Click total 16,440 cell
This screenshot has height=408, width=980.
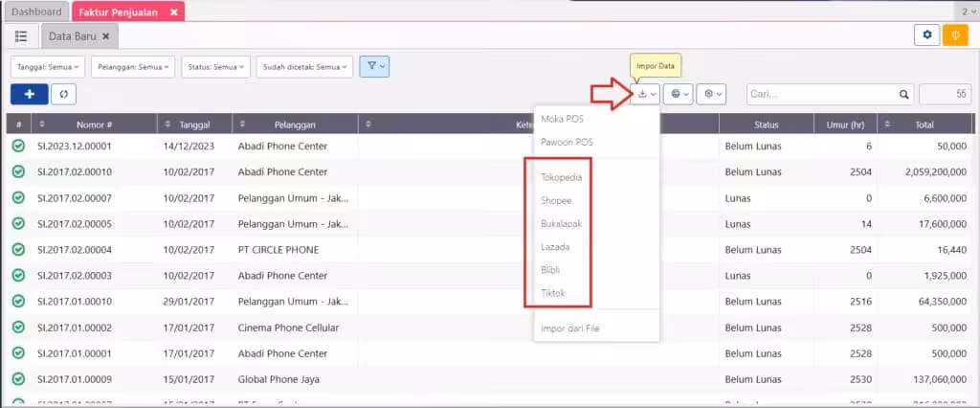[x=953, y=250]
